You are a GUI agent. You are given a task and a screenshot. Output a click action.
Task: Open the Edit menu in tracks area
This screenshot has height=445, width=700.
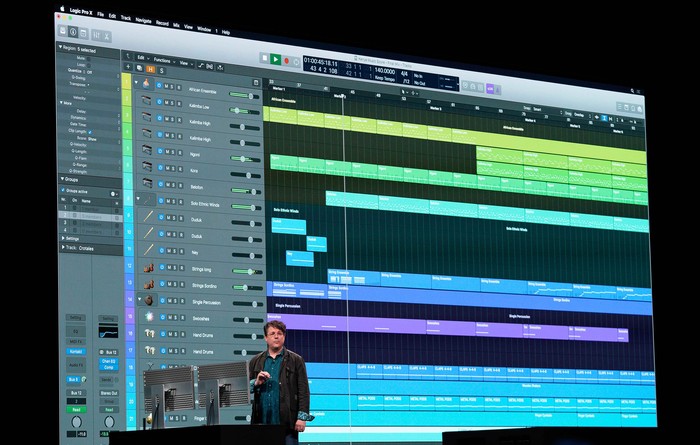click(x=142, y=58)
